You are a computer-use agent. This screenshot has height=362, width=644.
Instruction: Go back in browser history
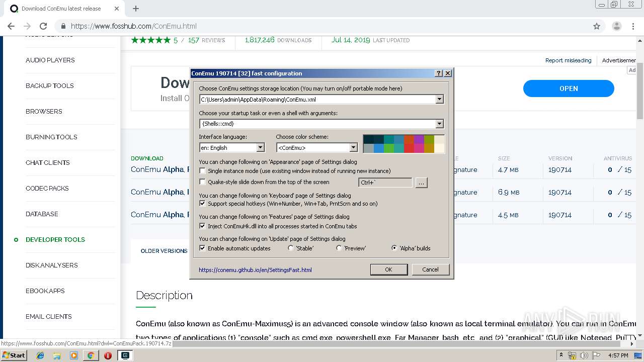[11, 26]
